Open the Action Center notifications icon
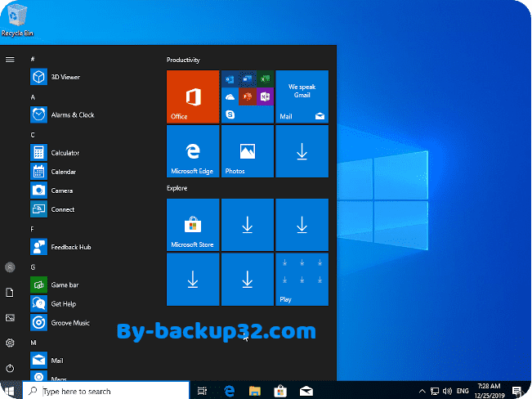Viewport: 532px width, 399px height. point(517,391)
